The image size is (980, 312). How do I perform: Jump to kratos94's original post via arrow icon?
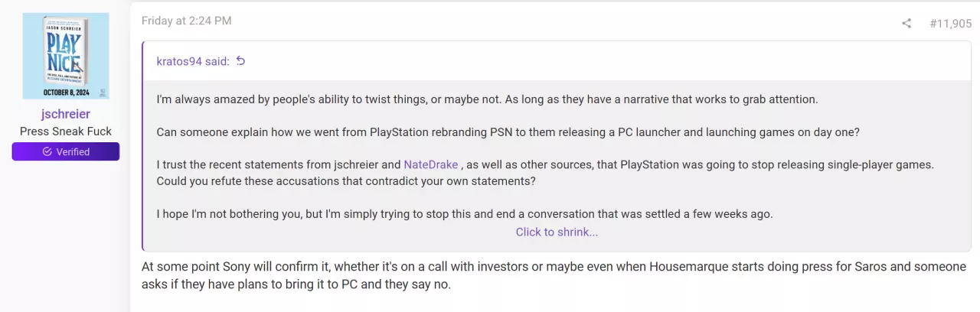point(240,61)
